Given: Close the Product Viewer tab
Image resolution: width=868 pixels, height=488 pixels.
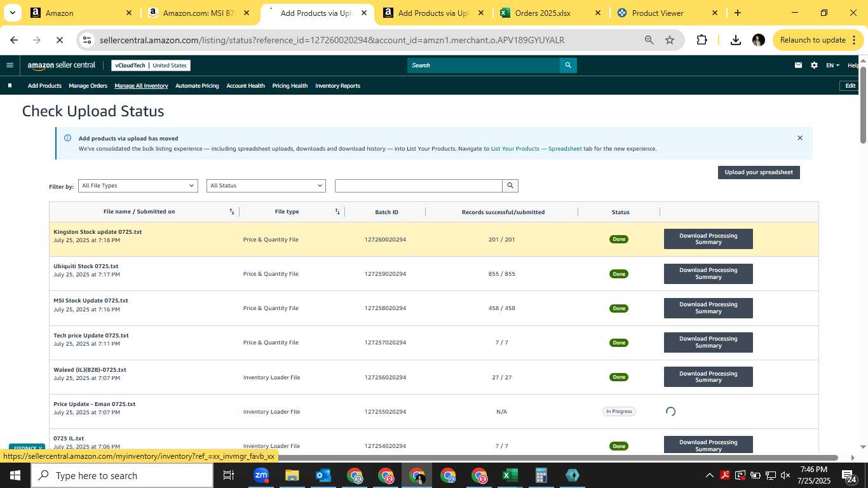Looking at the screenshot, I should click(715, 13).
